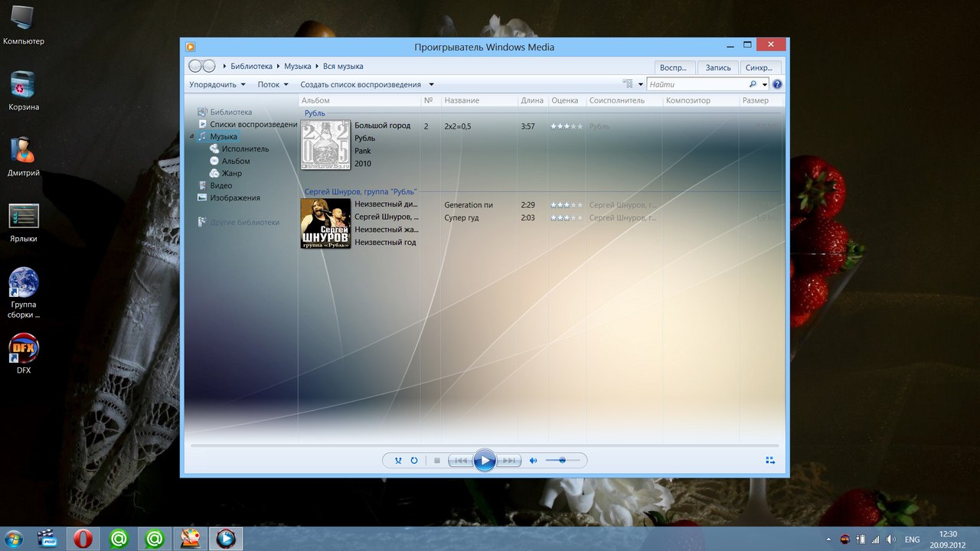The height and width of the screenshot is (551, 980).
Task: Open arrow next to Создать список воспроизведения
Action: point(432,85)
